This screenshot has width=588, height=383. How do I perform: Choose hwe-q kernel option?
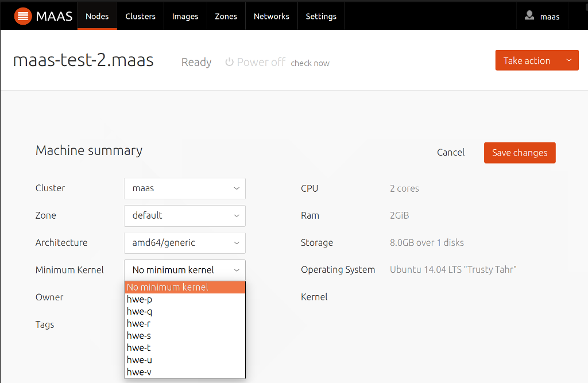[185, 311]
